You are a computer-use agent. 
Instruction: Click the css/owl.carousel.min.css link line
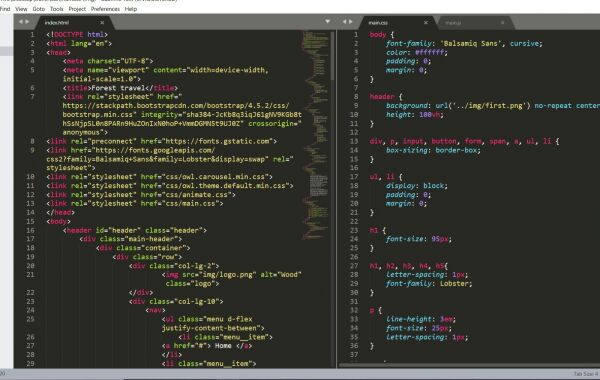click(x=160, y=177)
